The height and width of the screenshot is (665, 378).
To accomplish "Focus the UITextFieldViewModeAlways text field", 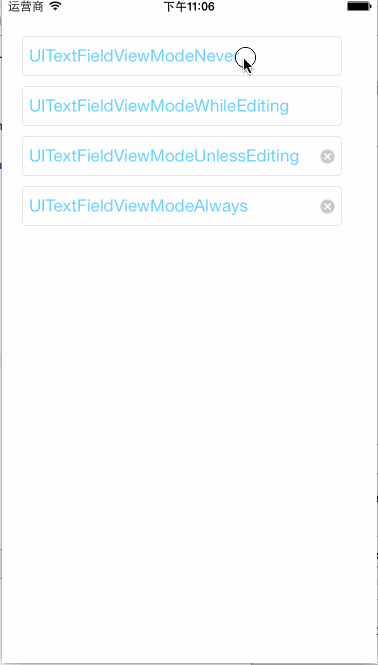I will (x=182, y=206).
